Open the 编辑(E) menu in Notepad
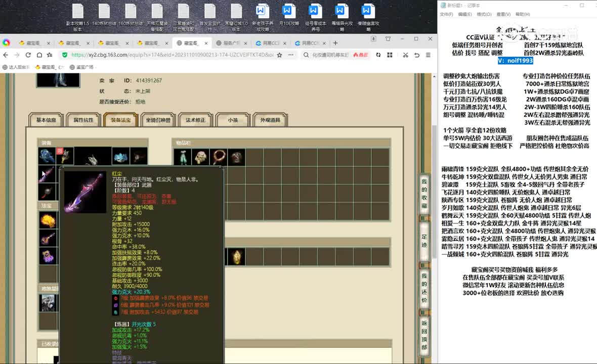Image resolution: width=597 pixels, height=364 pixels. 464,14
